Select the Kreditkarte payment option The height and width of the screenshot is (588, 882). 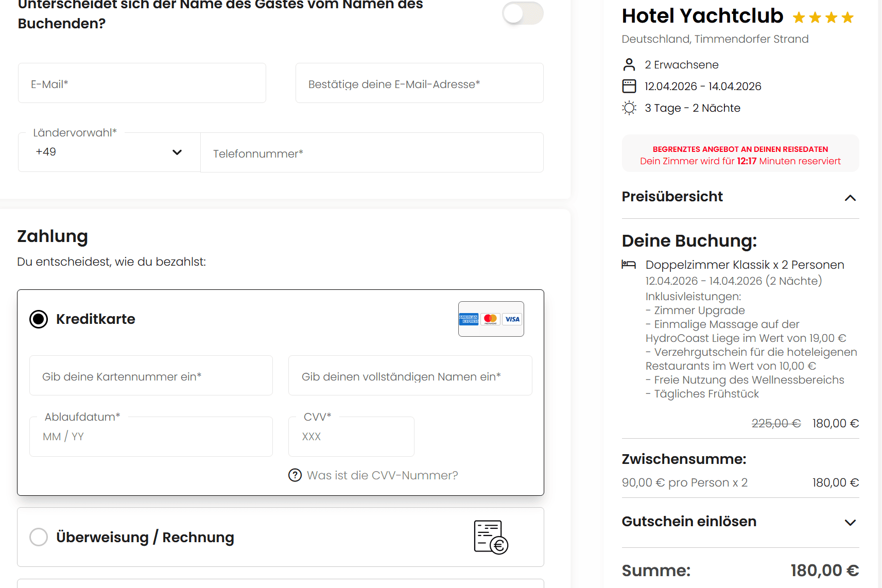[39, 319]
